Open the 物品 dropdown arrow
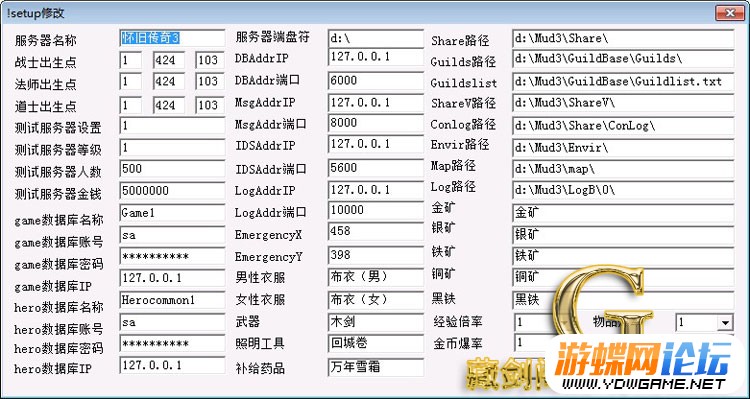This screenshot has height=399, width=750. 724,322
